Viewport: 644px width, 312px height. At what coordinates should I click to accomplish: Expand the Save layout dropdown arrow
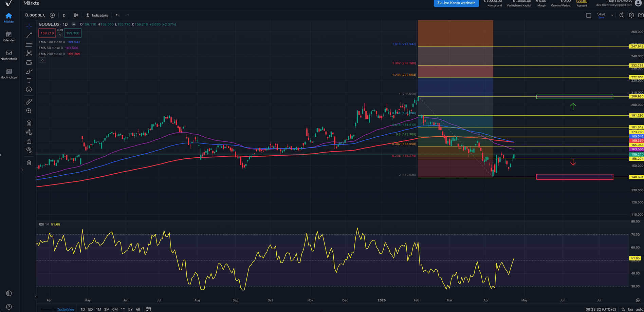pyautogui.click(x=612, y=15)
